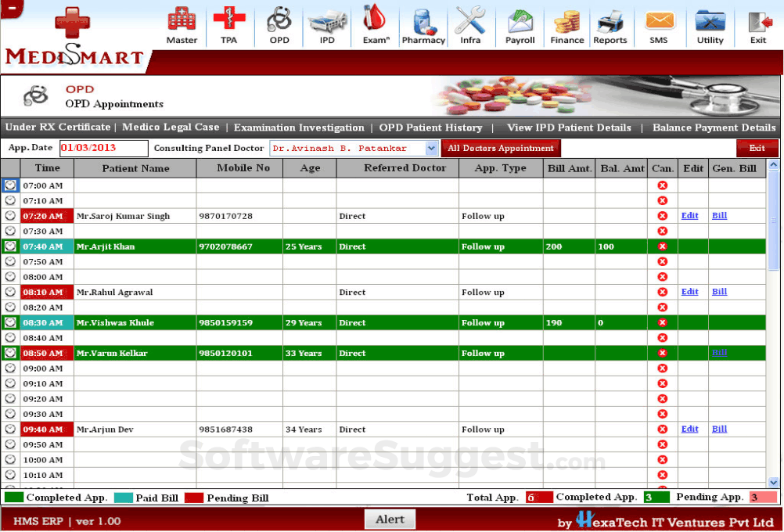The height and width of the screenshot is (532, 784).
Task: Edit Mr.Rahul Agrawal's appointment
Action: tap(689, 292)
